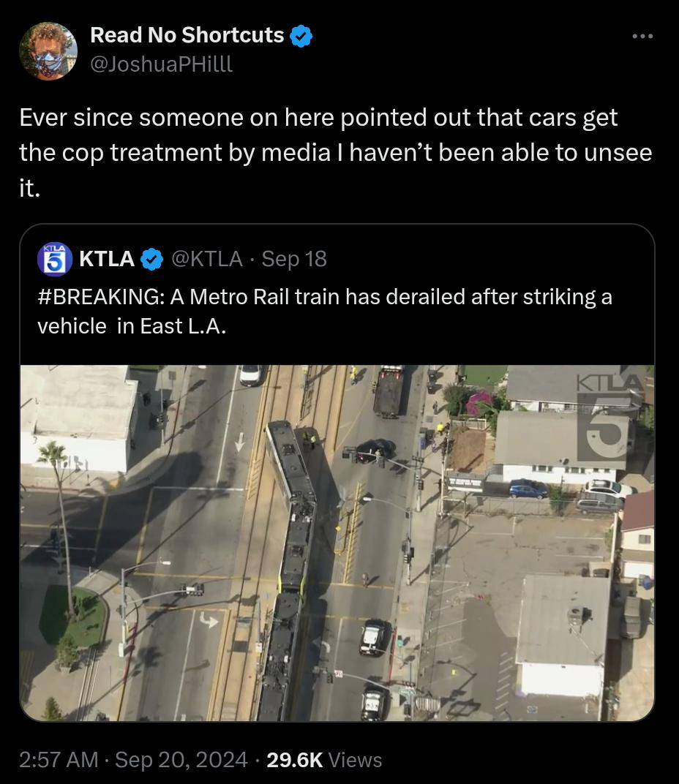Open the tweet's three-dot more options menu
Image resolution: width=679 pixels, height=784 pixels.
[x=642, y=35]
